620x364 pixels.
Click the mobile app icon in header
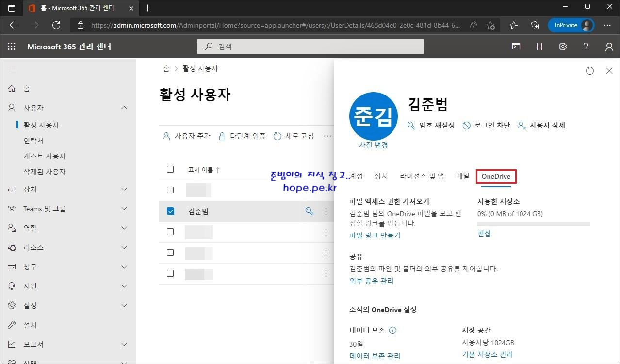(x=539, y=47)
